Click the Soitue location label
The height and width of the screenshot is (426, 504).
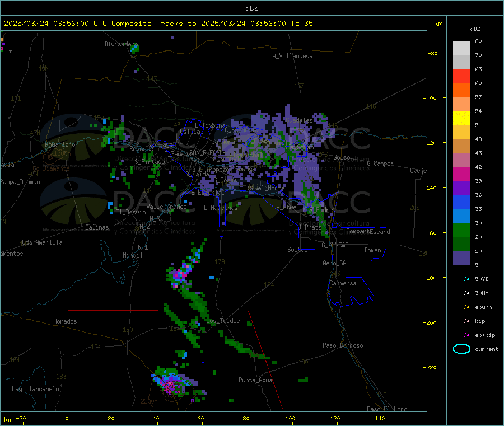[297, 250]
